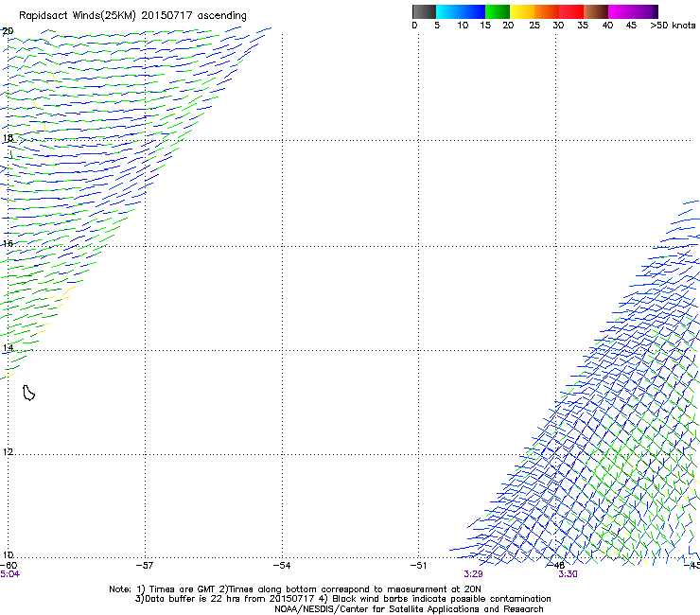Click the longitude label '-60'
Screen dimensions: 700x615
(x=9, y=566)
